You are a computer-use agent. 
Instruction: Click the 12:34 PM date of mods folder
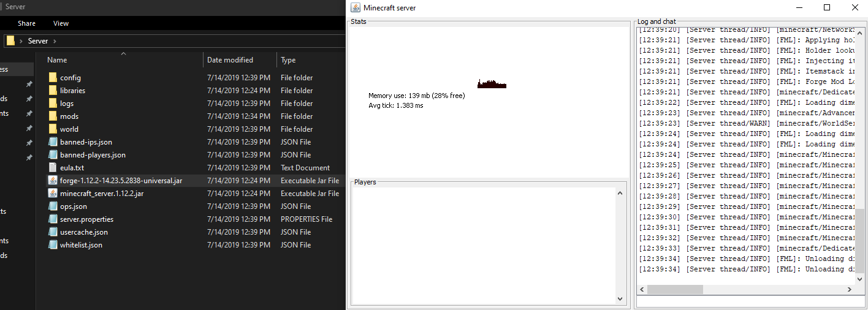tap(238, 116)
